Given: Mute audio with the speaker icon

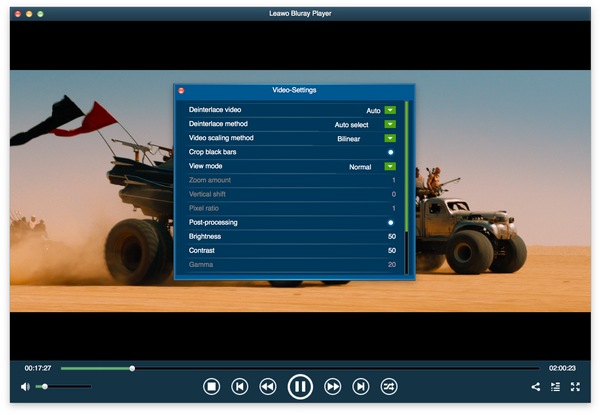Looking at the screenshot, I should (25, 386).
